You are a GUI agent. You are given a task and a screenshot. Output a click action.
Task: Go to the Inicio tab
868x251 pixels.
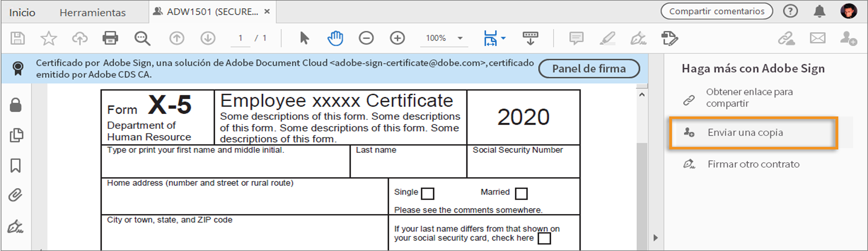pos(22,13)
